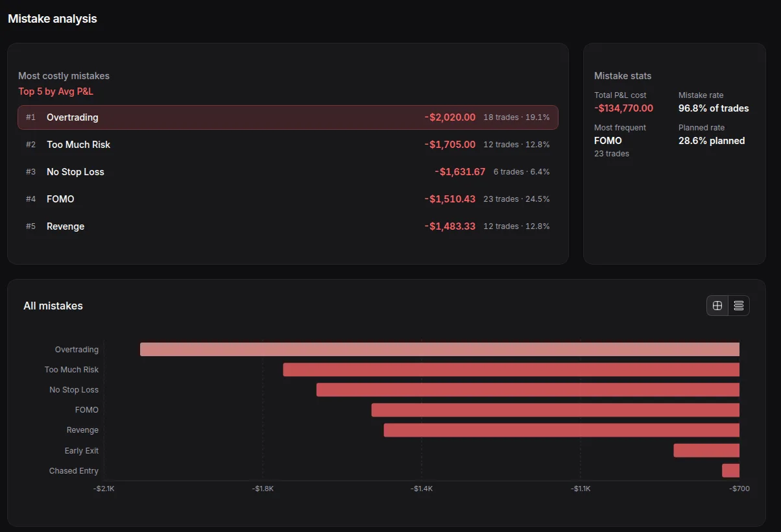
Task: Click the -$1,705.00 value
Action: pos(450,145)
